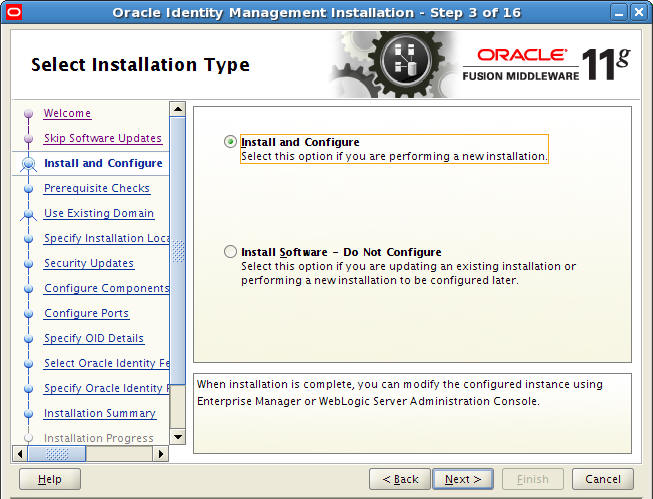Click the Welcome step bullet icon

click(28, 114)
